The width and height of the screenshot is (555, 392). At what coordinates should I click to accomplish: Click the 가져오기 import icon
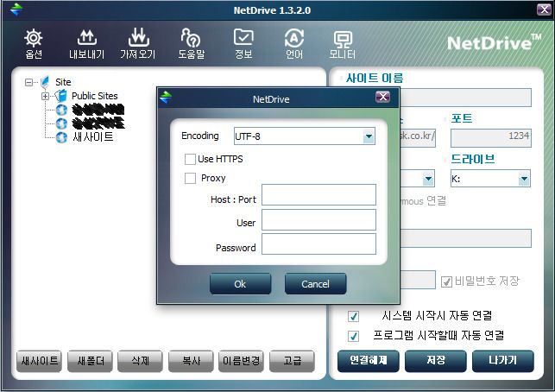click(138, 37)
